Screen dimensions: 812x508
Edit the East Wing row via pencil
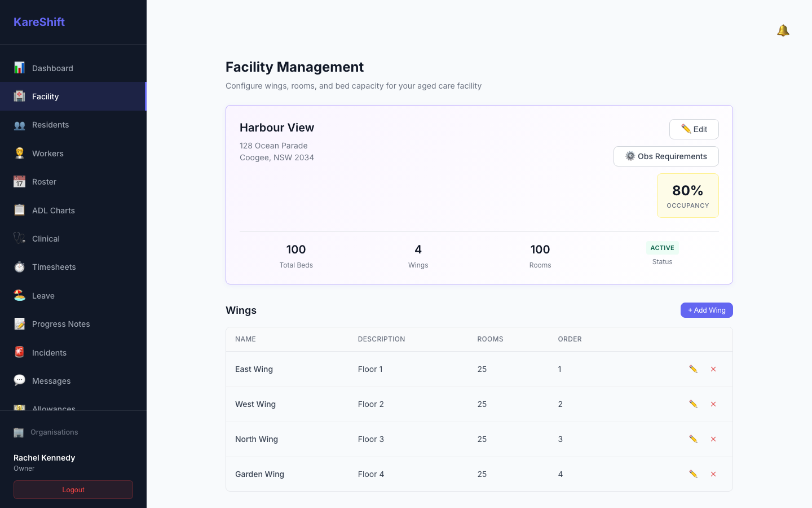pos(693,369)
